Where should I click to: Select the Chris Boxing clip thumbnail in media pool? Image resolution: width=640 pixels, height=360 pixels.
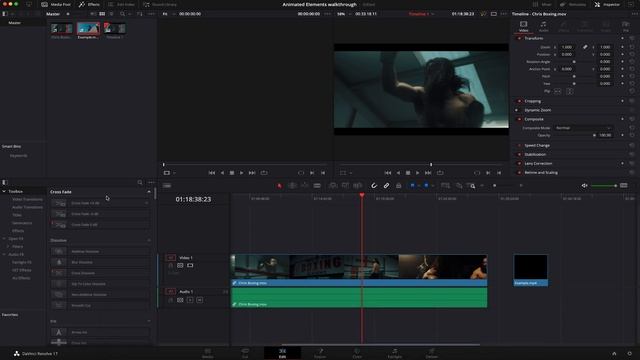(x=62, y=28)
